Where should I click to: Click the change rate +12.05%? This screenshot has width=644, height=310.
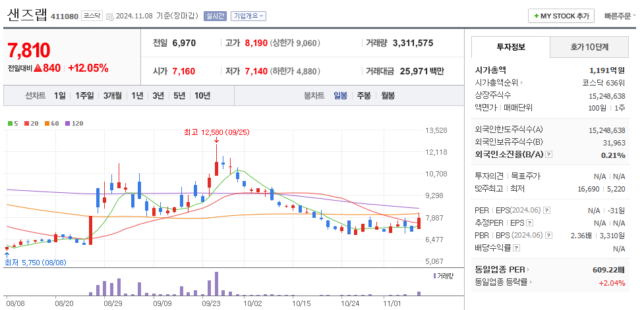88,68
